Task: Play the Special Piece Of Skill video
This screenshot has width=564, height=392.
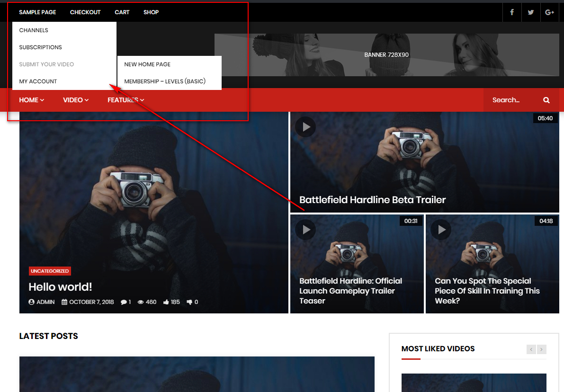Action: (441, 230)
